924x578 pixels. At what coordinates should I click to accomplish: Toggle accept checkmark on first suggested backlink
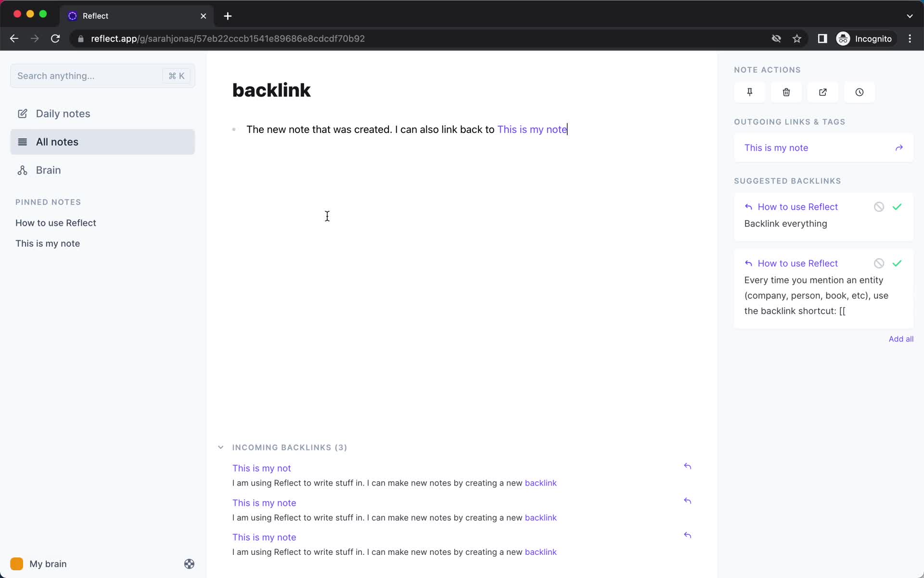coord(898,206)
